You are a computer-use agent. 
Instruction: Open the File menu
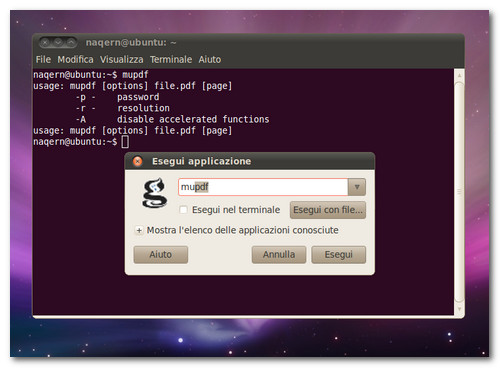tap(43, 59)
